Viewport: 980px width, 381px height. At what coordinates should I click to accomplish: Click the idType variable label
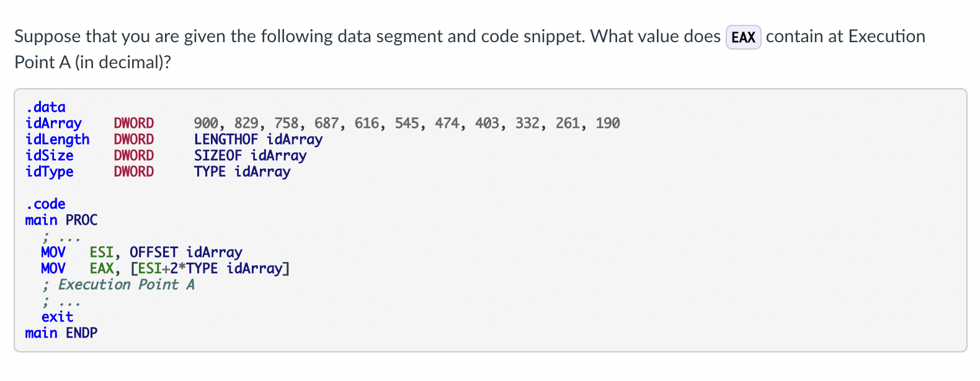click(49, 172)
